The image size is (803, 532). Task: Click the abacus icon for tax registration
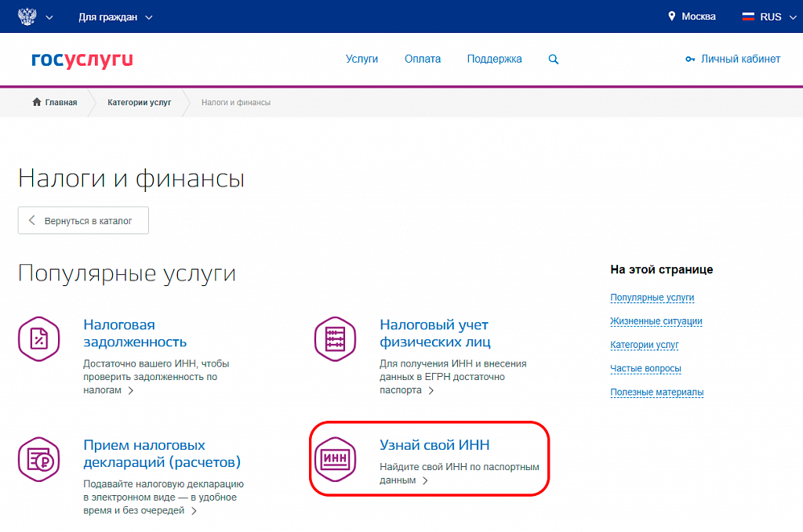(x=335, y=338)
